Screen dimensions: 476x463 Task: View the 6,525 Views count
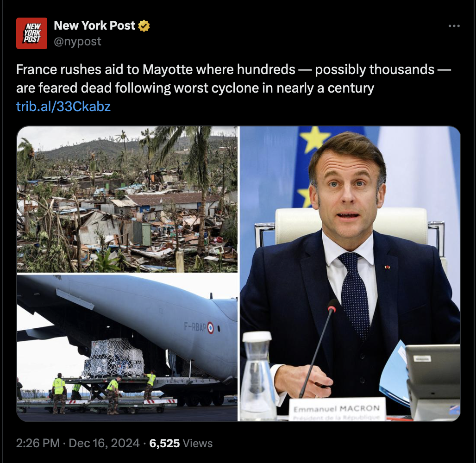coord(181,443)
